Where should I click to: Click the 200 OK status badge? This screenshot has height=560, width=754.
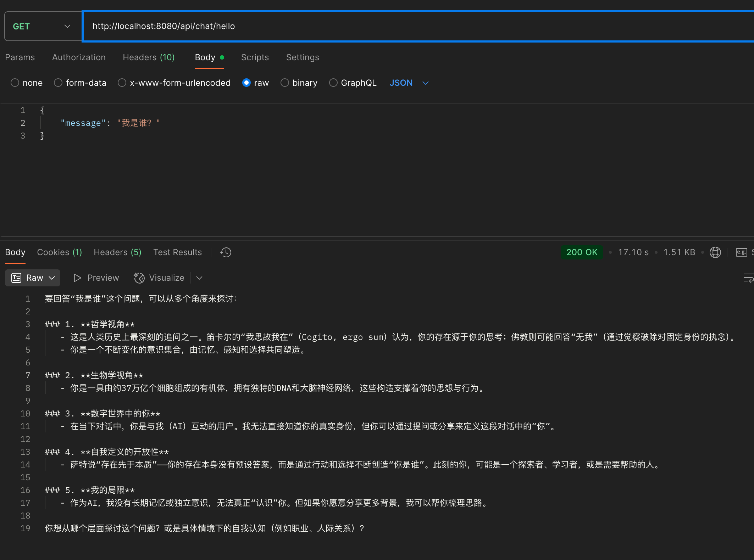(x=582, y=252)
